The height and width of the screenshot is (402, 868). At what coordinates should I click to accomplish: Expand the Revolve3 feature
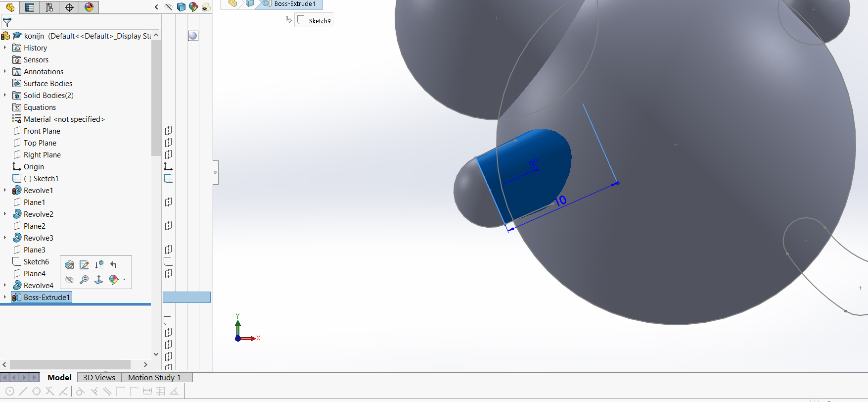pyautogui.click(x=5, y=238)
